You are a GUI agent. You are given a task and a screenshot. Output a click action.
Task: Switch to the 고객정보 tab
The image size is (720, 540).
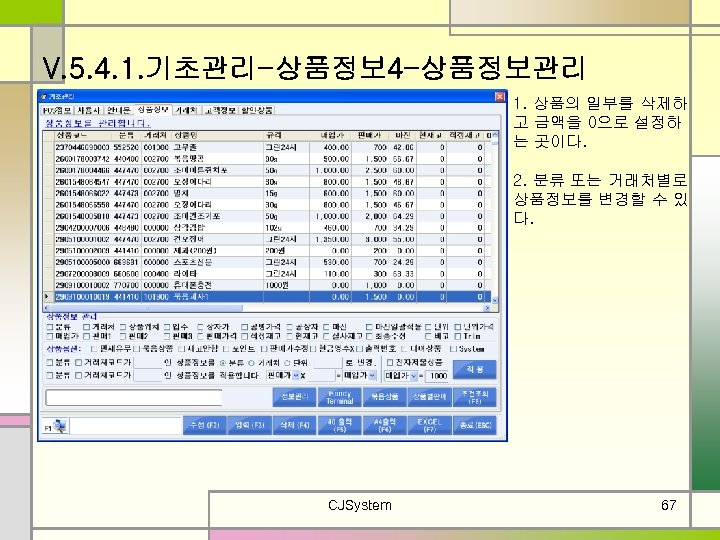tap(220, 110)
